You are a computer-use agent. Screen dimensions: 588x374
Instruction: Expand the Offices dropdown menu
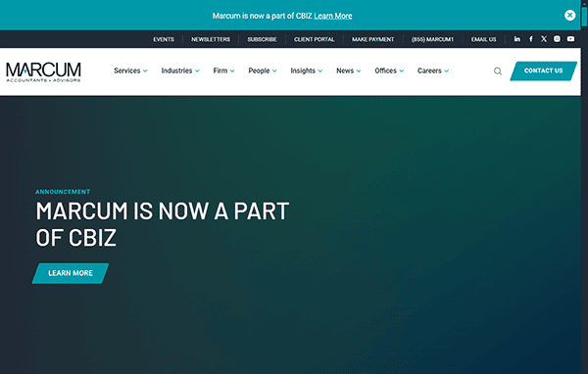click(389, 70)
